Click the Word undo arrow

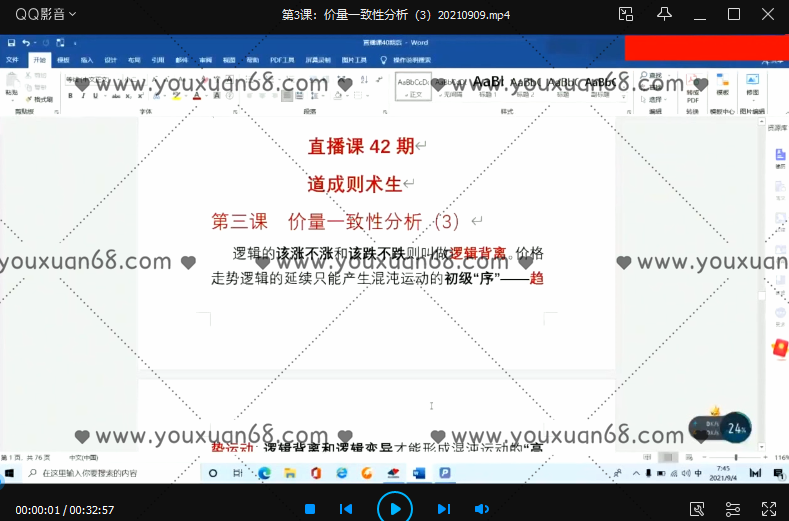point(26,43)
